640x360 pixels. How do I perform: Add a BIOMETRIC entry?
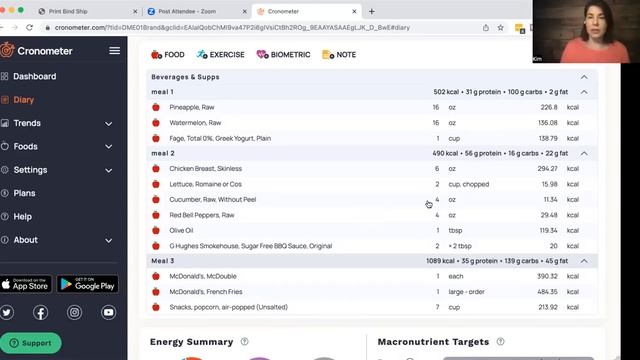(x=283, y=55)
